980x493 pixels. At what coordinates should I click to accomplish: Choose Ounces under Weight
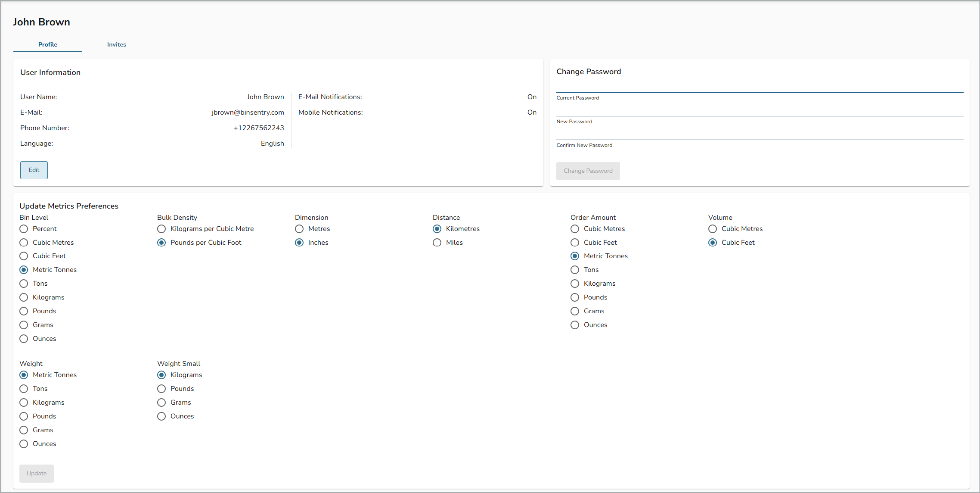point(24,444)
